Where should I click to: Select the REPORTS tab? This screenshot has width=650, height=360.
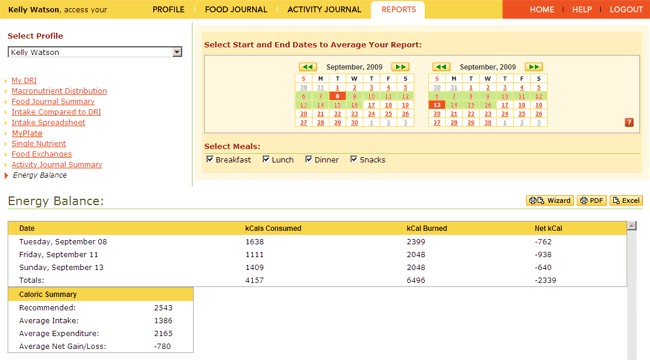tap(398, 10)
